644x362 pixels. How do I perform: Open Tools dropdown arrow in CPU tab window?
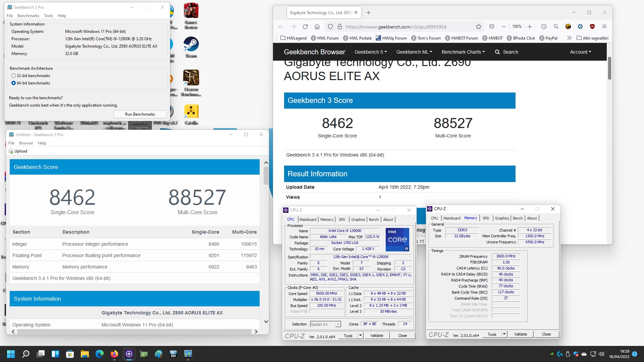tap(360, 336)
